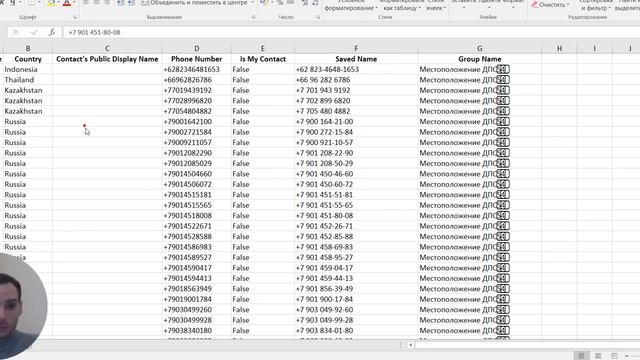The height and width of the screenshot is (360, 640).
Task: Select column I header
Action: tap(594, 48)
